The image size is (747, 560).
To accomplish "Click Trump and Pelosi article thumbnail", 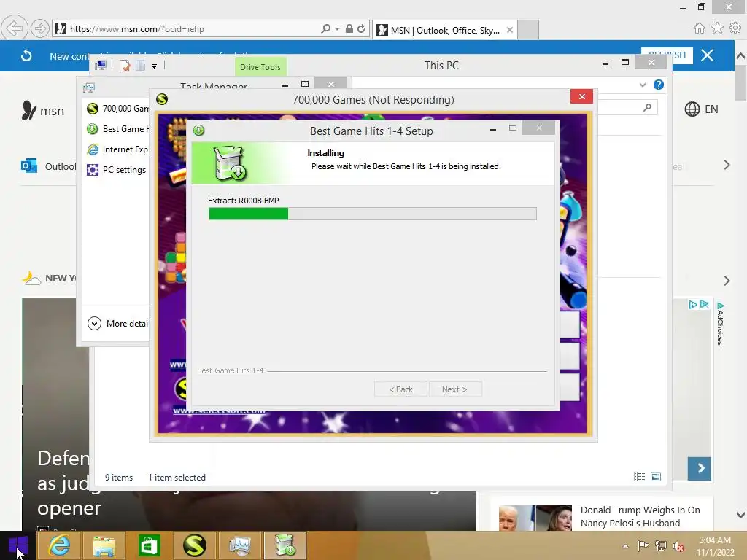I will pos(535,518).
